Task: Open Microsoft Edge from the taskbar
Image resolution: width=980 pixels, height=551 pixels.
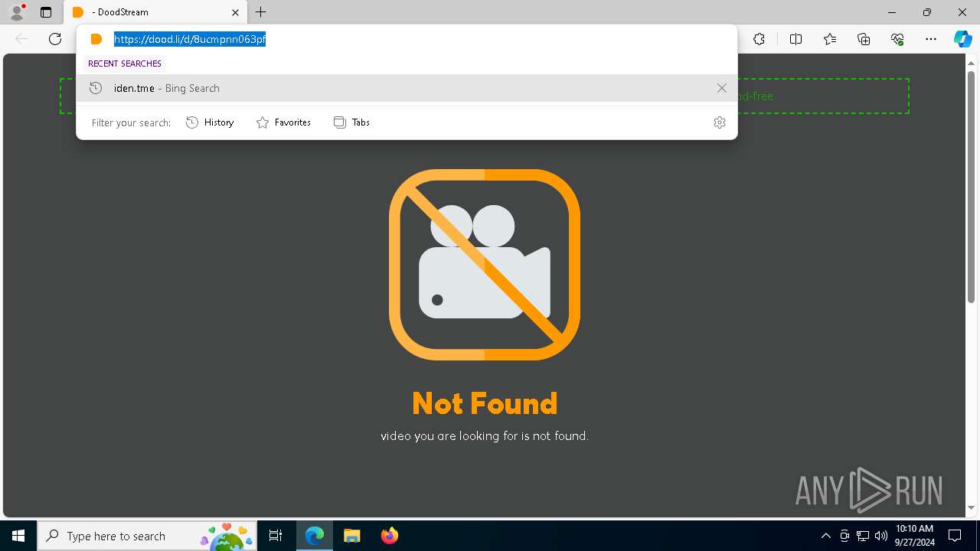Action: point(315,536)
